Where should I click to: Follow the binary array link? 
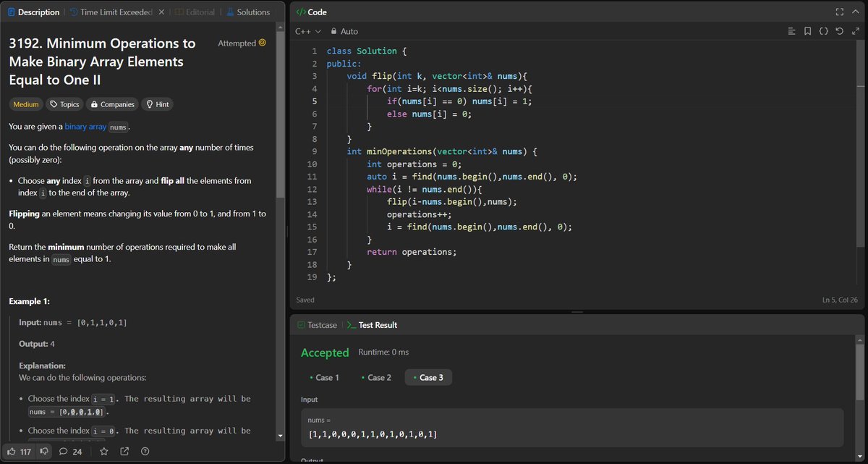click(x=85, y=127)
